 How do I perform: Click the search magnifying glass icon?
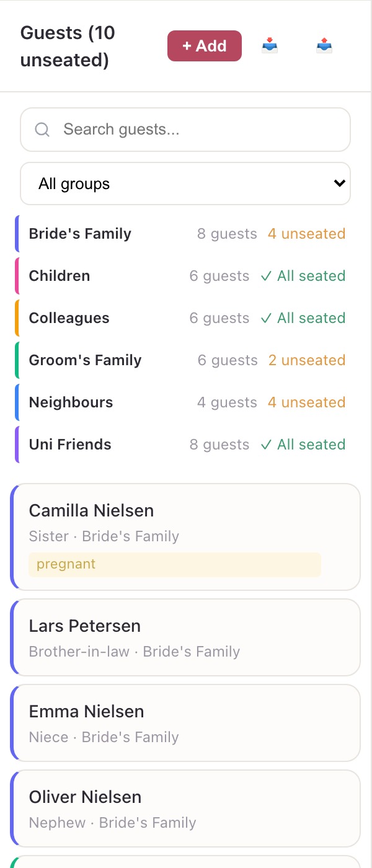[x=42, y=130]
